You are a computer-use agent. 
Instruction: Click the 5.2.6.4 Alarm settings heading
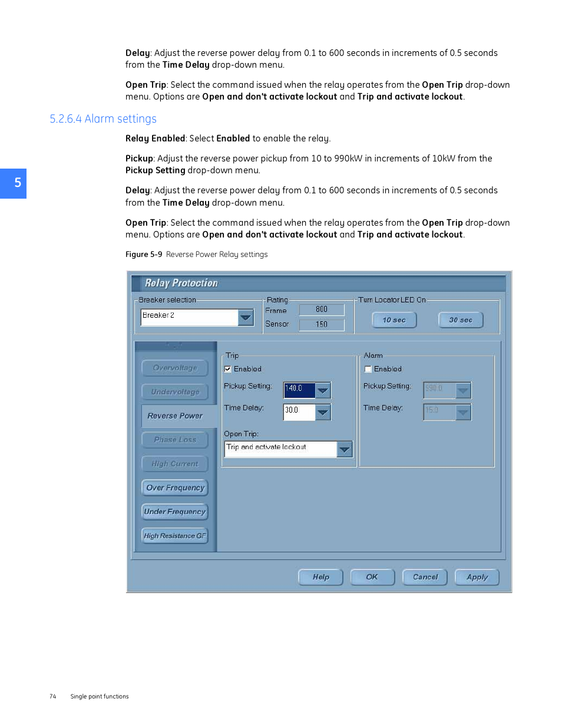pyautogui.click(x=103, y=119)
